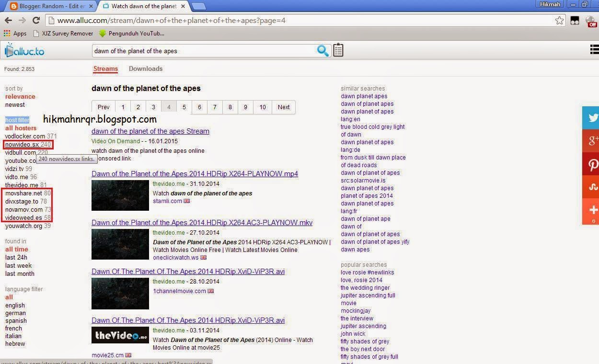This screenshot has width=599, height=364.
Task: Open the Apps grid shortcut
Action: tap(15, 34)
